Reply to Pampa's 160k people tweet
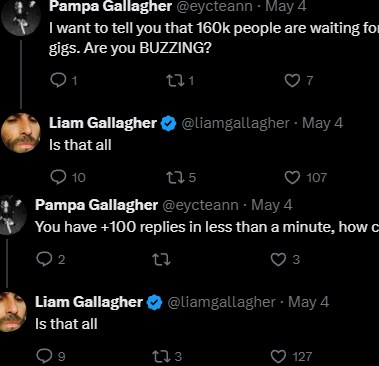Viewport: 379px width, 366px height. [58, 80]
